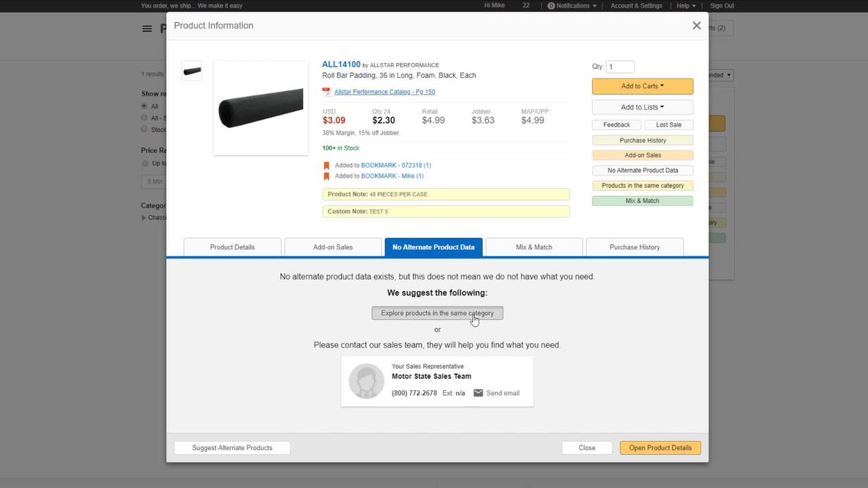This screenshot has width=868, height=488.
Task: Open the Allstar Performance Catalog link
Action: click(384, 92)
